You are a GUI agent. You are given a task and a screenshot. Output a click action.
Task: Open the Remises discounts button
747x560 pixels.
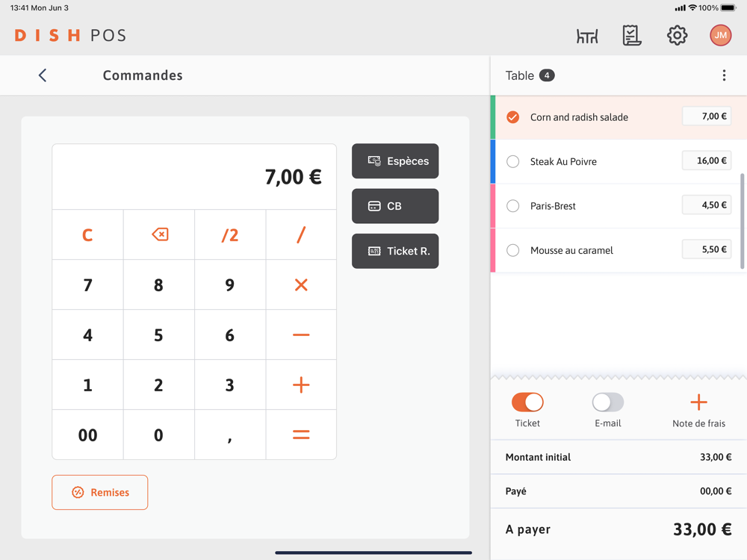pos(100,493)
